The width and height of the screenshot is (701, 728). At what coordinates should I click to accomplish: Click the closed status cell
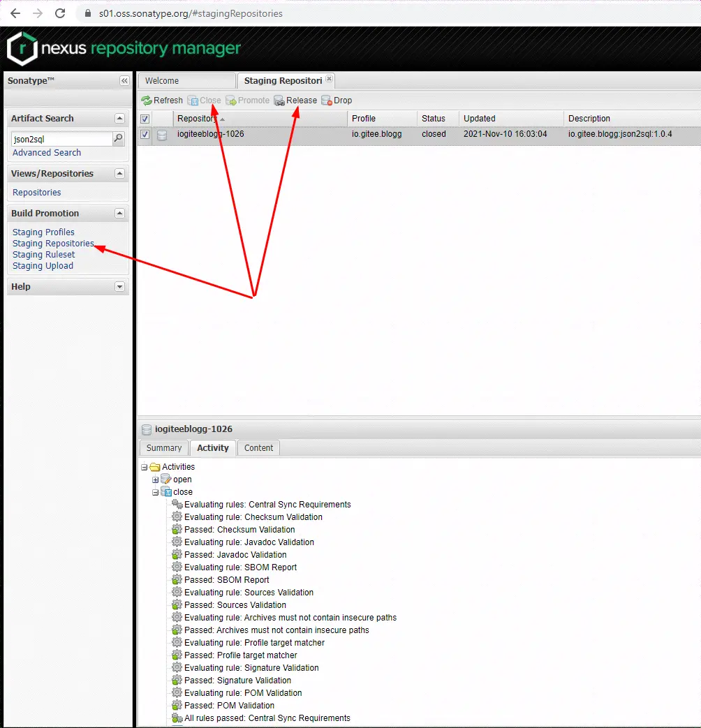pos(434,134)
